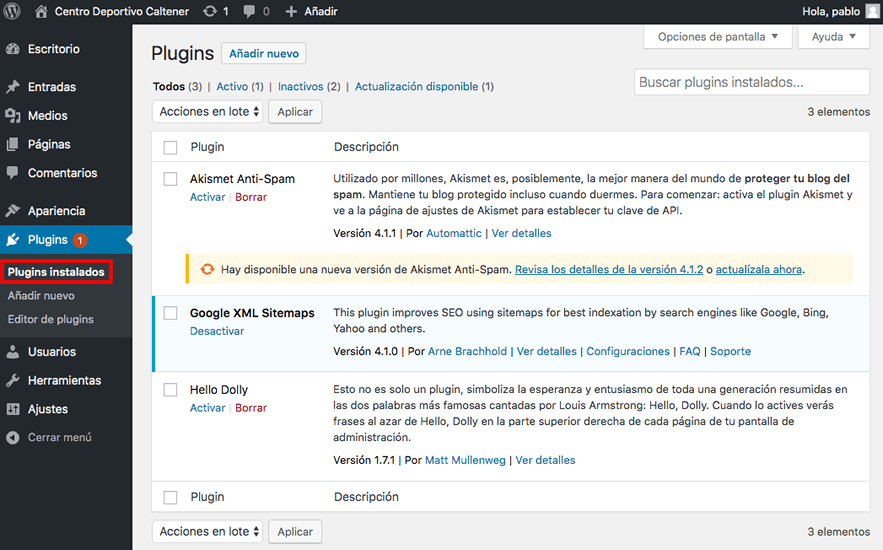This screenshot has width=883, height=550.
Task: Click the Escritorio dashboard icon
Action: [x=13, y=49]
